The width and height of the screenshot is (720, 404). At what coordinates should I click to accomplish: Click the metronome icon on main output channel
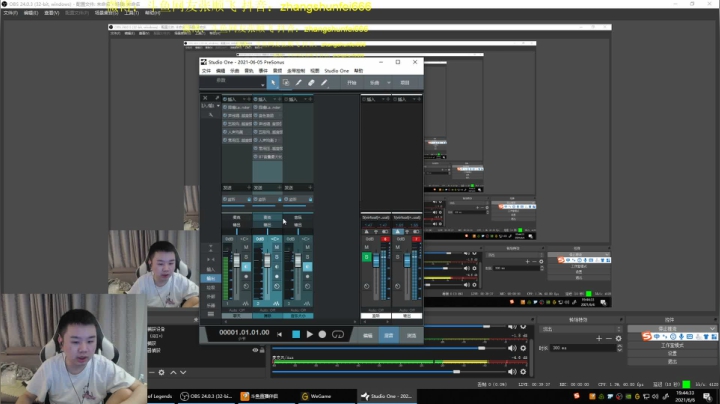point(366,232)
